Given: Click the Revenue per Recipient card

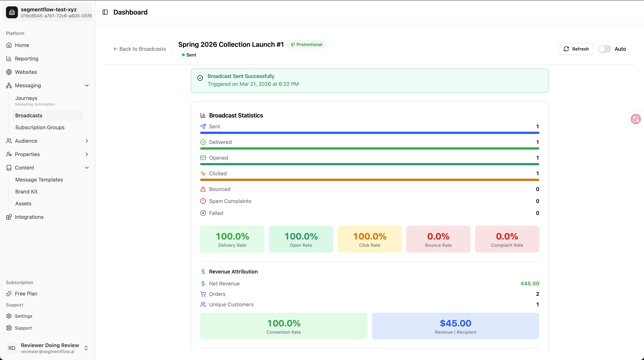Looking at the screenshot, I should 455,326.
